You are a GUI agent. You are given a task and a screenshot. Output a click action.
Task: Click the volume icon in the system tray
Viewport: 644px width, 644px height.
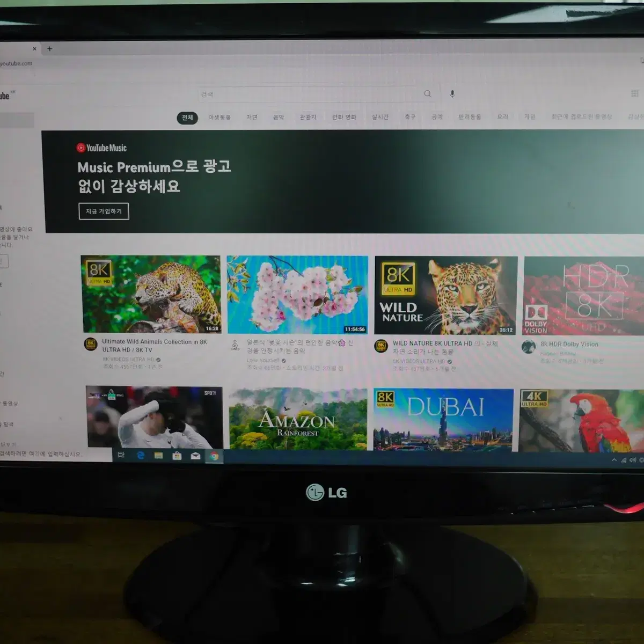point(633,460)
